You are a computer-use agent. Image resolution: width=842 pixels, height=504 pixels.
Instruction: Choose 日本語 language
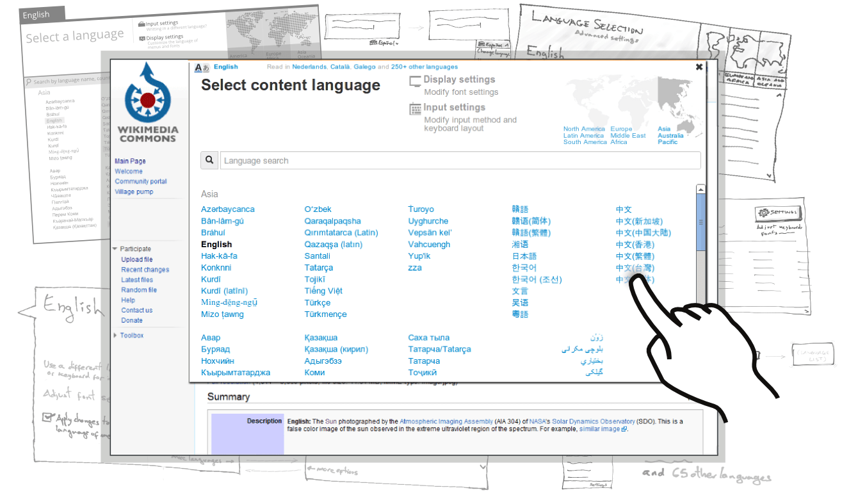(x=524, y=256)
